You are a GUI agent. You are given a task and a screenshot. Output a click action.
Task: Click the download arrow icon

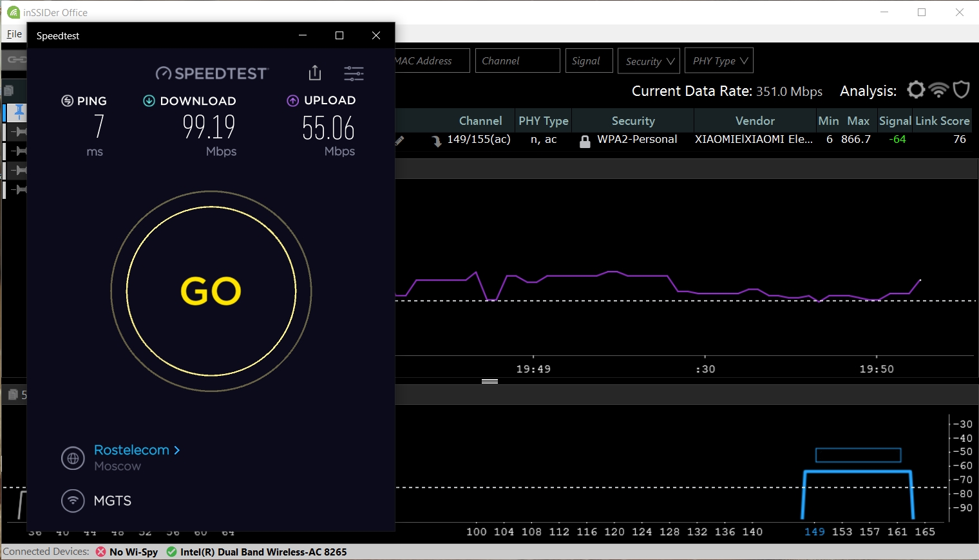149,100
